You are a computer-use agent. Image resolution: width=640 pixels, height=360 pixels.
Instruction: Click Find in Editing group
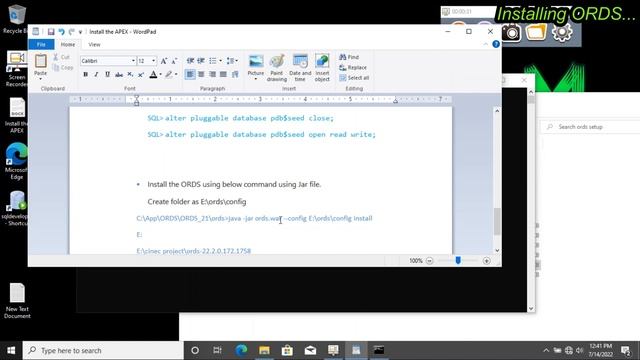(349, 57)
